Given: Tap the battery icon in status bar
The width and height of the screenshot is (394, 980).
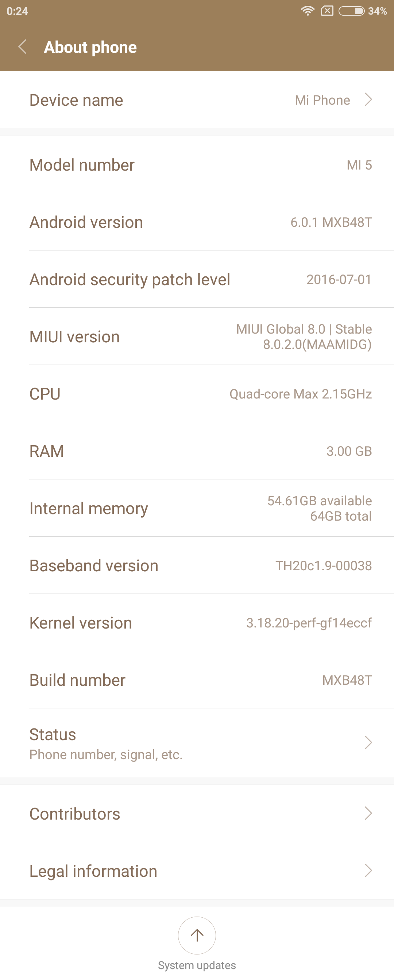Looking at the screenshot, I should click(351, 11).
